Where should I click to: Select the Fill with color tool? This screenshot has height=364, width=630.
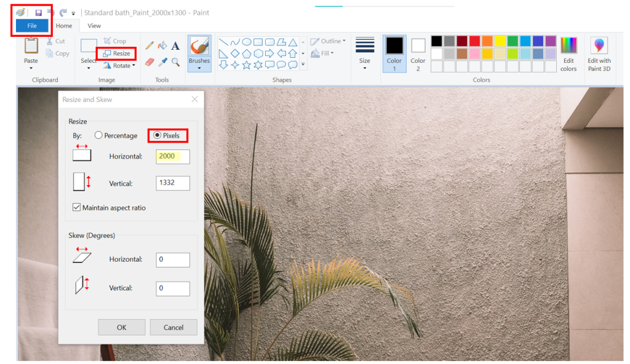(x=162, y=45)
